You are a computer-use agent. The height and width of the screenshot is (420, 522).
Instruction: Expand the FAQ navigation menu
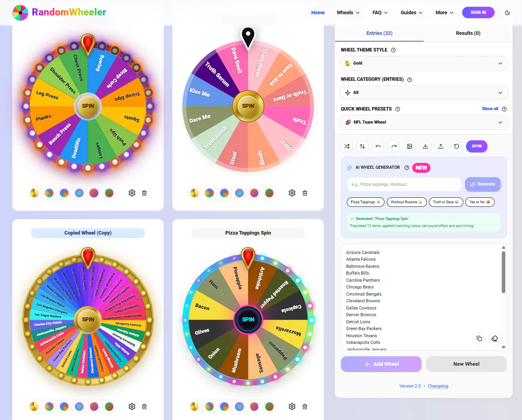(380, 13)
